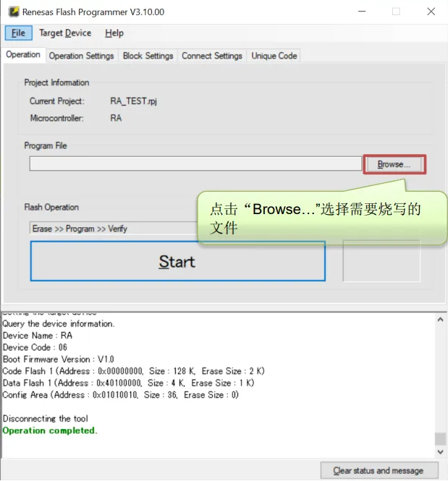Focus the Program File path field
448x481 pixels.
(195, 163)
